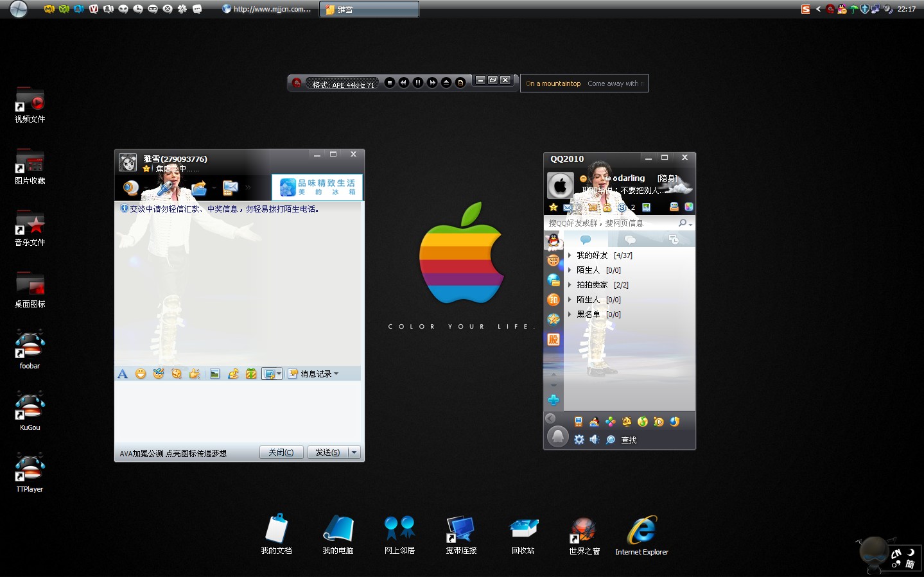This screenshot has width=924, height=577.
Task: Send a window shake nudge
Action: click(x=177, y=374)
